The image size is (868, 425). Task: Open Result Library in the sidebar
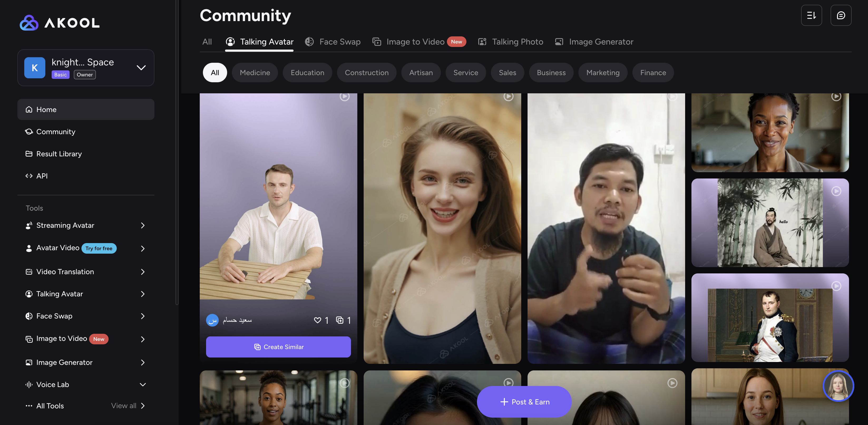[59, 154]
